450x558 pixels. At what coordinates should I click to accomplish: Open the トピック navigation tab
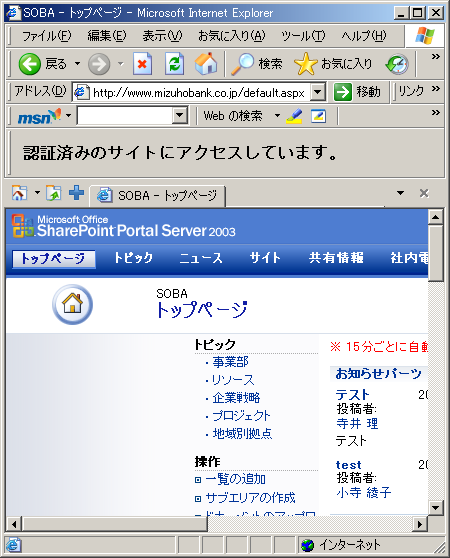(x=133, y=258)
